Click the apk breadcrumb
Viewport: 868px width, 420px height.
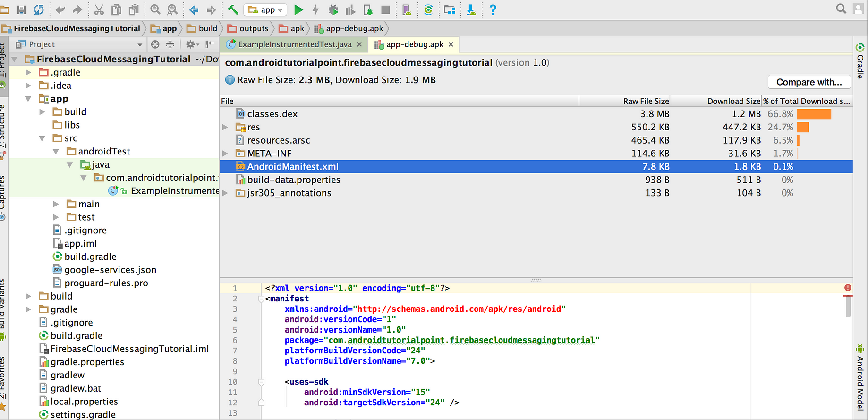pyautogui.click(x=292, y=28)
